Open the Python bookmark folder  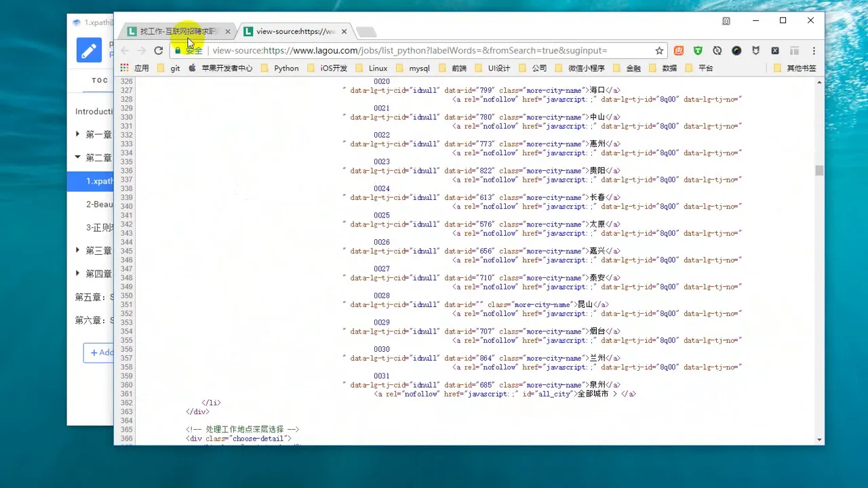tap(279, 68)
